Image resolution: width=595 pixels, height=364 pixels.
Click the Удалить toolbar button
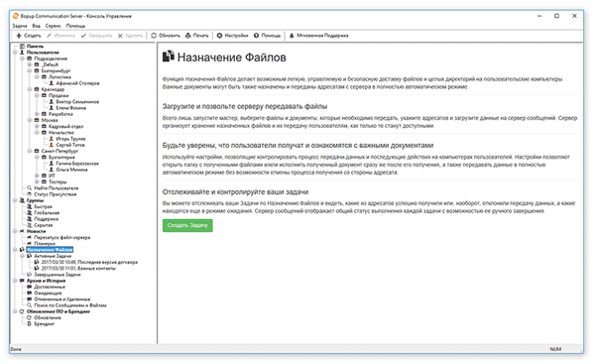pos(130,36)
